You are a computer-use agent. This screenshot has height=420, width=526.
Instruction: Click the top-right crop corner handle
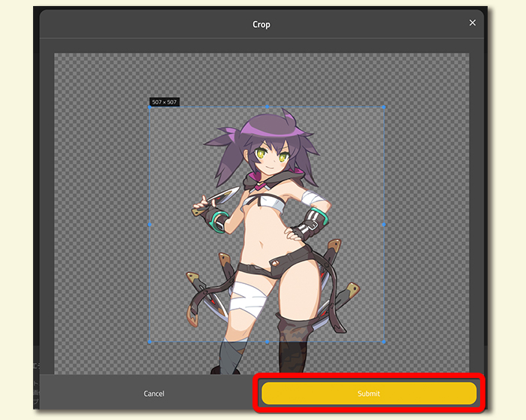coord(384,107)
